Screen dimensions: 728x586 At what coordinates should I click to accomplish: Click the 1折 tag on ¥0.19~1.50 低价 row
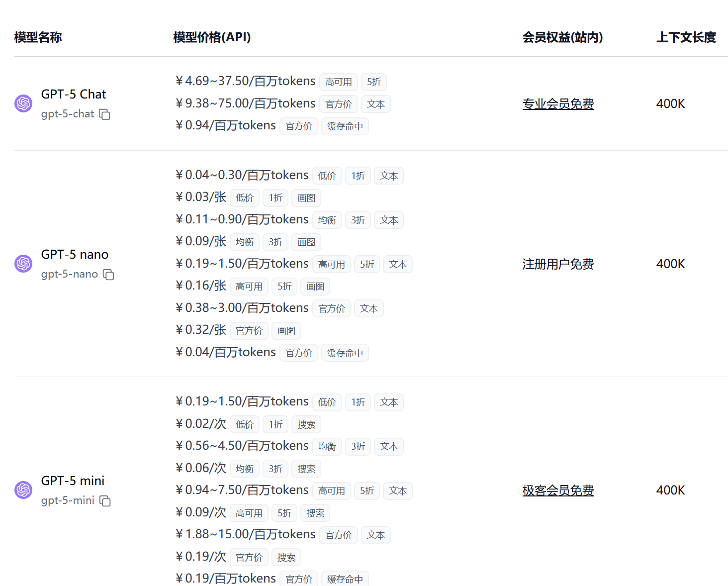358,402
